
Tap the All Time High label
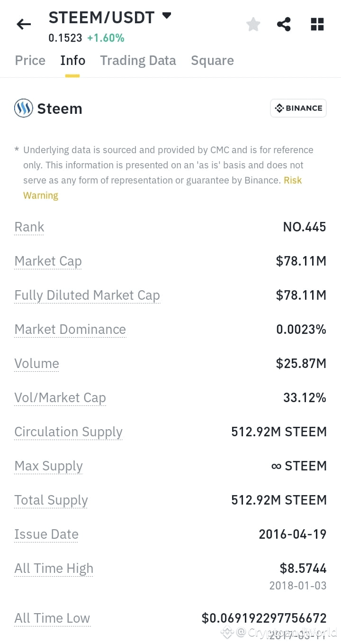pos(54,569)
